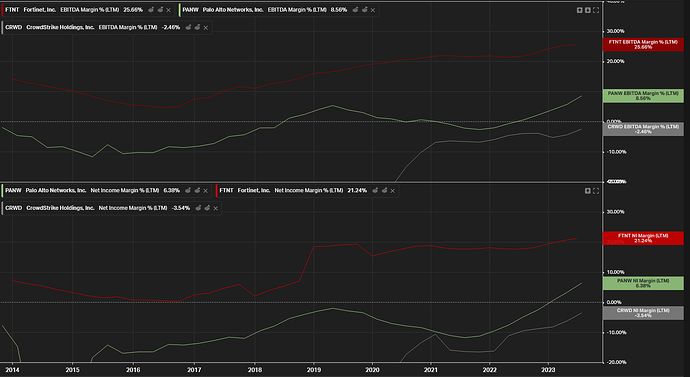Click the 2023 label on the time axis
Screen dimensions: 690x377
click(x=548, y=370)
